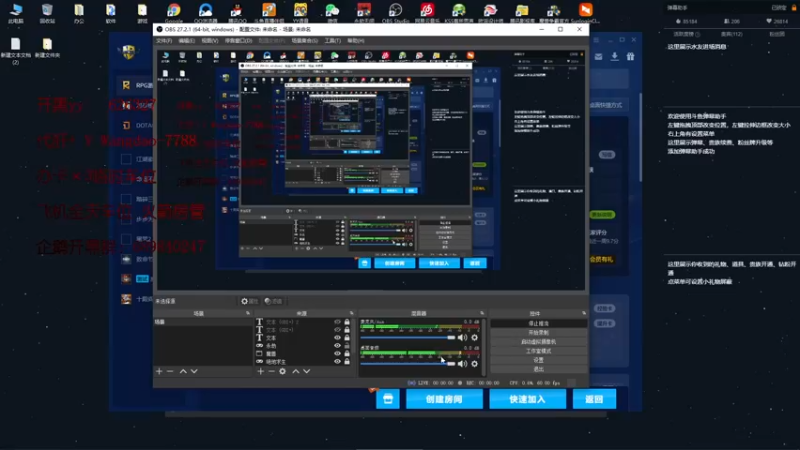The width and height of the screenshot is (800, 450).
Task: Click the 返回 button
Action: coord(594,399)
